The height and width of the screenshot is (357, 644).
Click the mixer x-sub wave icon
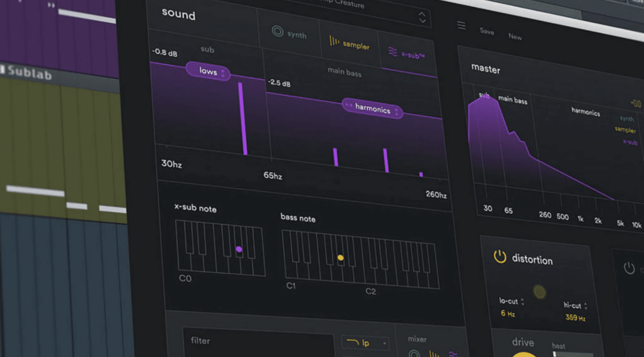click(x=453, y=354)
